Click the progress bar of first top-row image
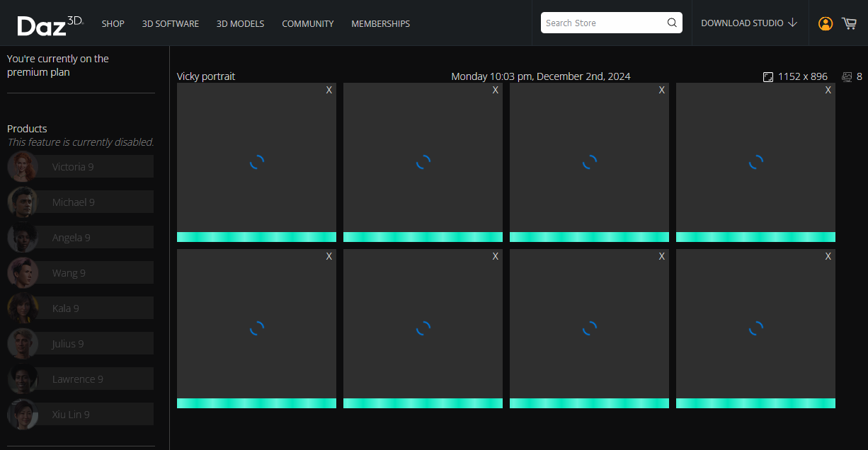The width and height of the screenshot is (868, 450). click(x=256, y=237)
